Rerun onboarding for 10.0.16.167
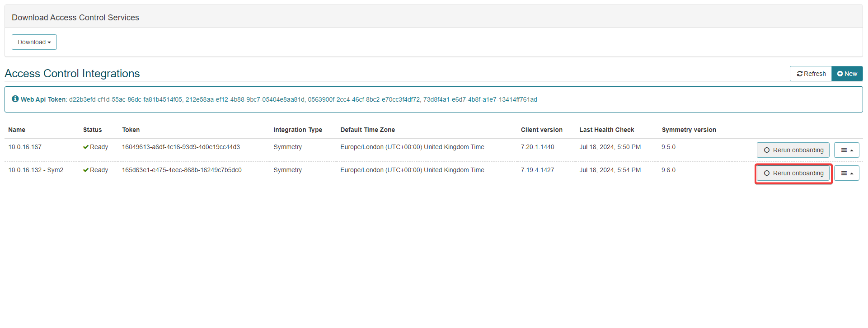This screenshot has height=328, width=868. click(793, 150)
